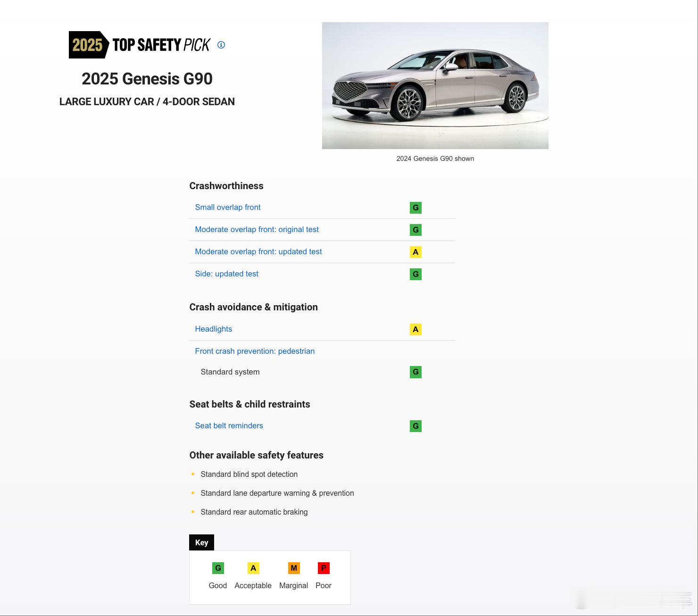
Task: Click the Other available safety features heading
Action: click(x=257, y=455)
